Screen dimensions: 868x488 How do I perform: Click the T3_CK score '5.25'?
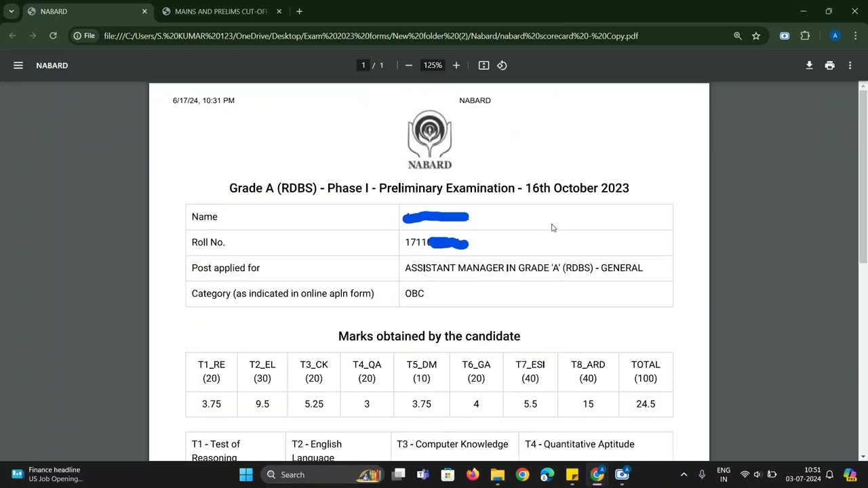314,404
